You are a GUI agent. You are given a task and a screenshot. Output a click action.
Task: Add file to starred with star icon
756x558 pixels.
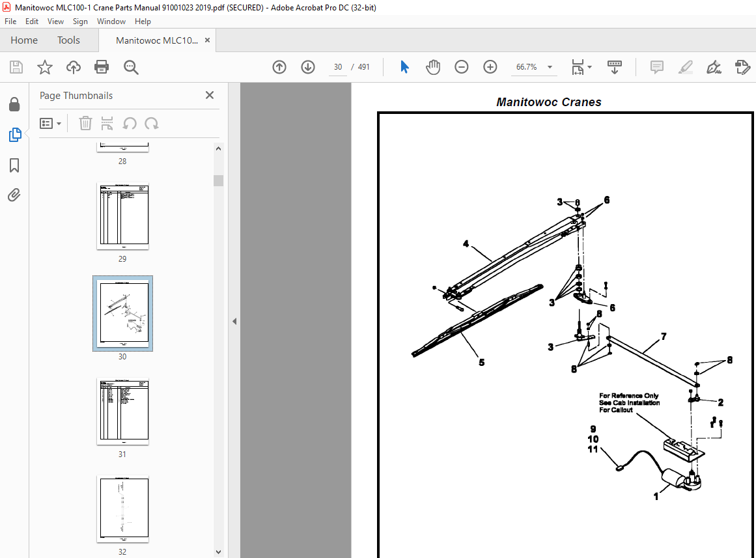pyautogui.click(x=45, y=67)
